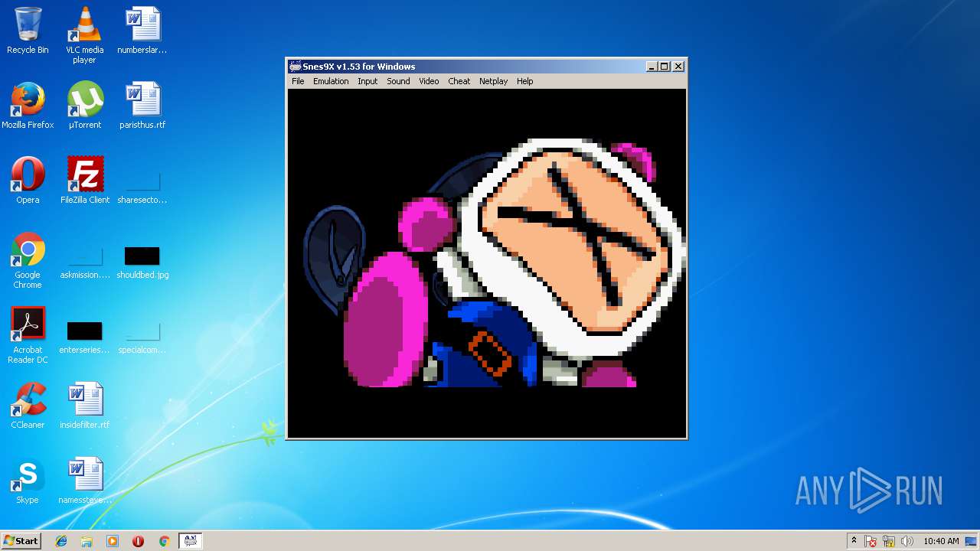980x551 pixels.
Task: Open the File menu in Snes9X
Action: point(298,81)
